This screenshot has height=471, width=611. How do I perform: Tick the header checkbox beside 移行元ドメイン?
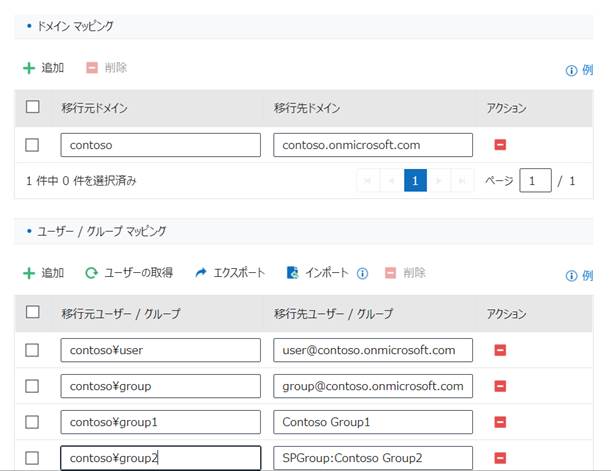tap(32, 107)
